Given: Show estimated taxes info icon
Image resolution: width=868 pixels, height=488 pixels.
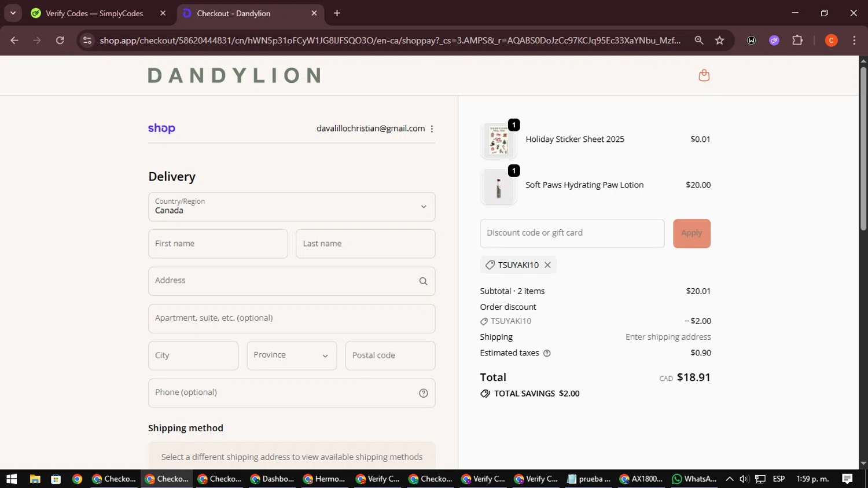Looking at the screenshot, I should click(547, 353).
